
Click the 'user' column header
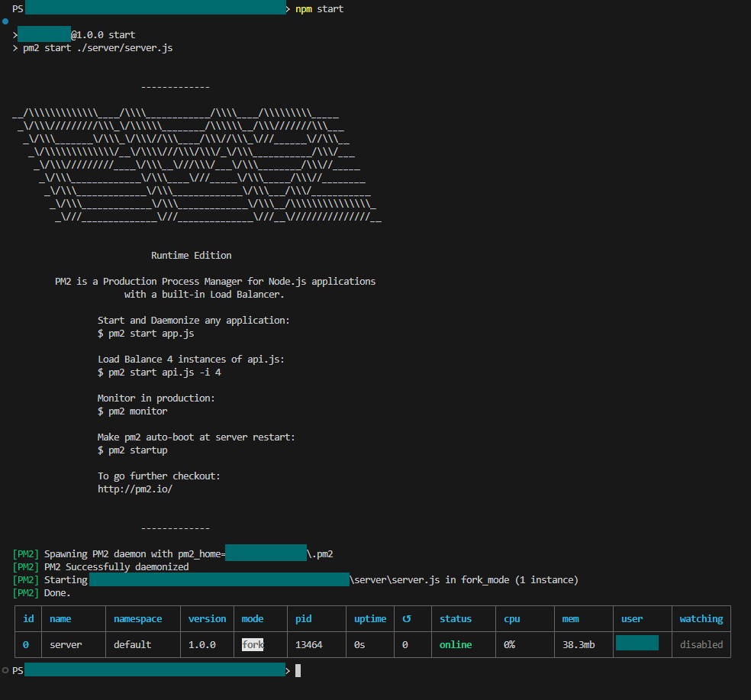point(632,618)
